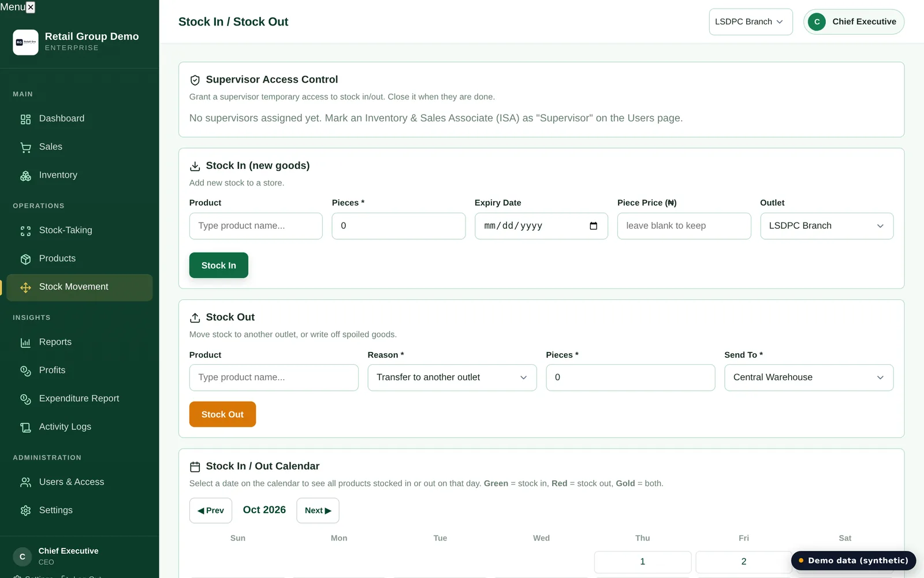
Task: Focus the Stock Out Product name field
Action: click(274, 377)
